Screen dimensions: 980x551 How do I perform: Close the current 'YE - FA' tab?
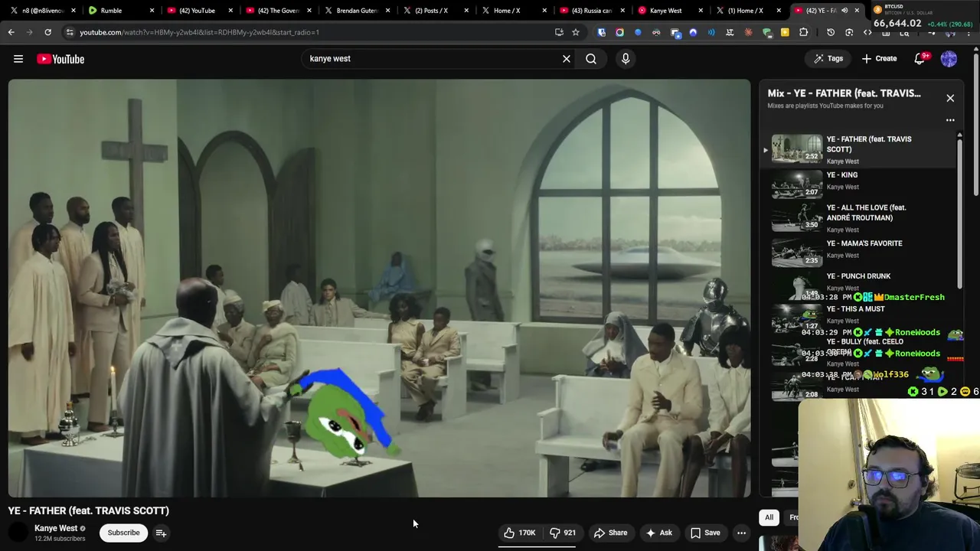pos(857,11)
